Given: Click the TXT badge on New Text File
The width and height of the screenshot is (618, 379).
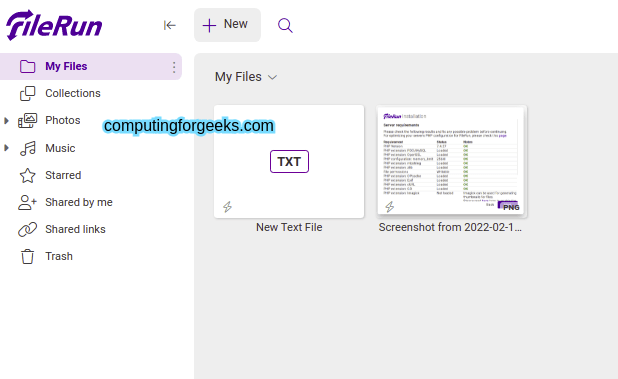Looking at the screenshot, I should [x=289, y=162].
